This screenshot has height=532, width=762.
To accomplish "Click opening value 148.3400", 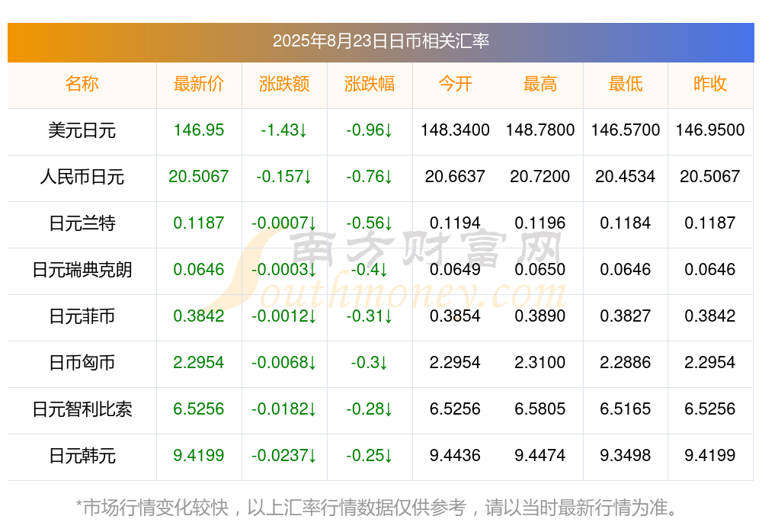I will pos(455,130).
